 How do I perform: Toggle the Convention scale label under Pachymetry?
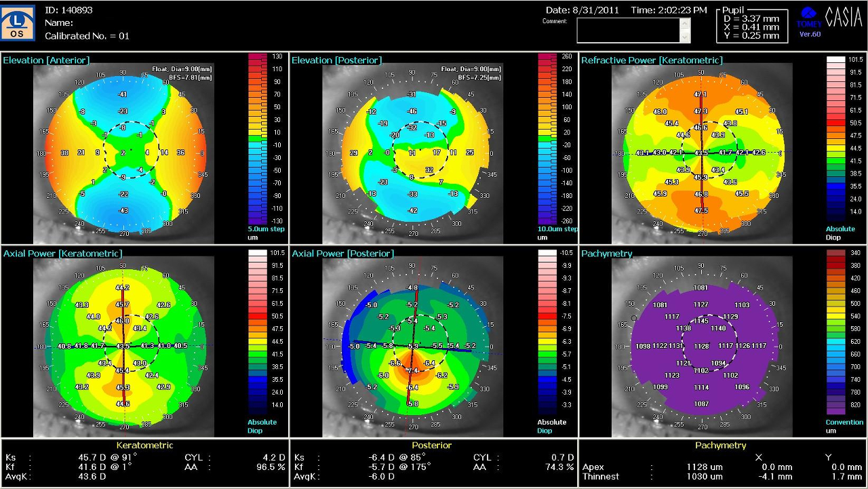tap(844, 423)
